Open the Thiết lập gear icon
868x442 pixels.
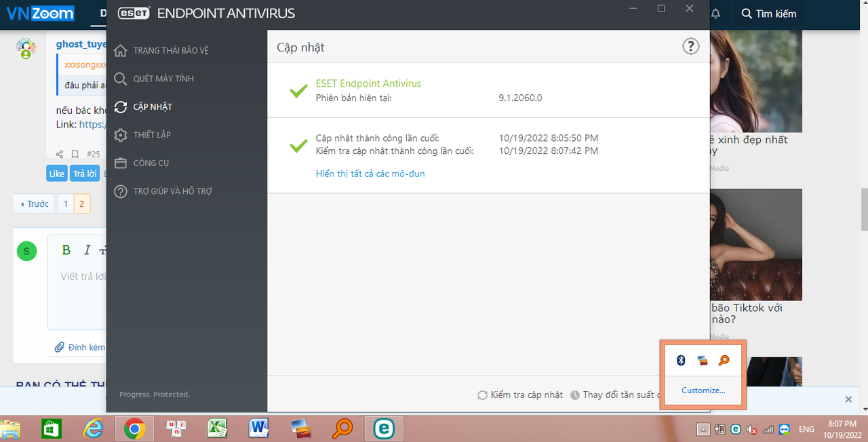(x=121, y=135)
